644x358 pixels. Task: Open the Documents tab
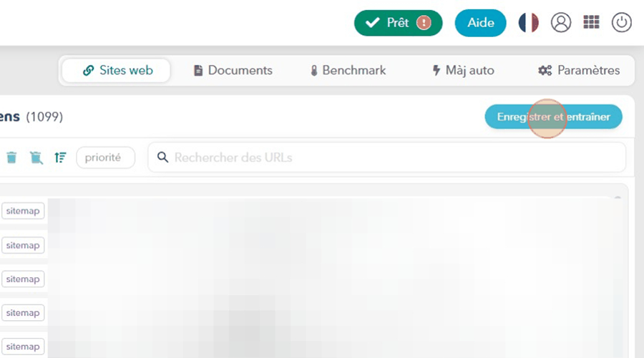click(233, 70)
